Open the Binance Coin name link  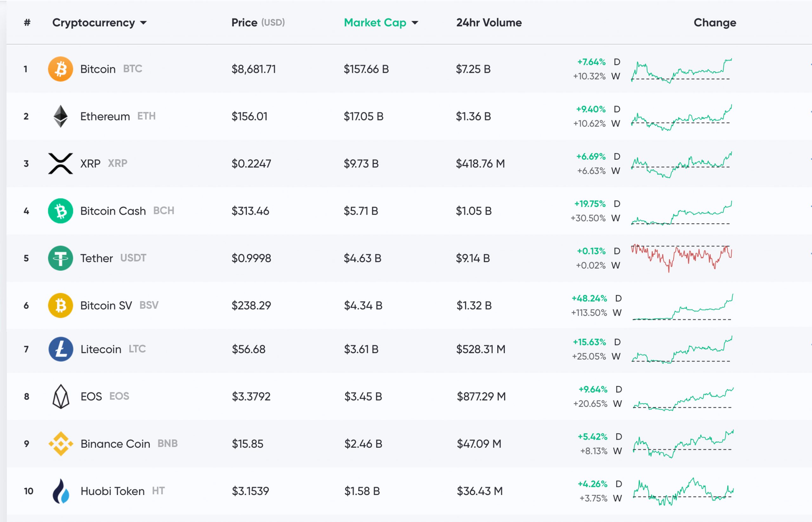tap(115, 444)
